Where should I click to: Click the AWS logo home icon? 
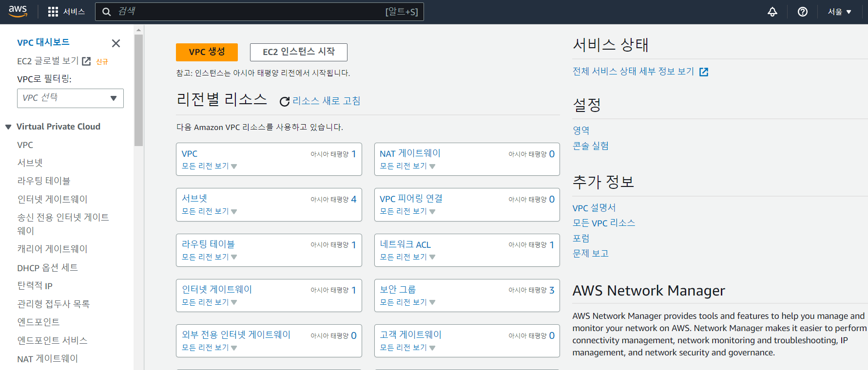click(18, 11)
